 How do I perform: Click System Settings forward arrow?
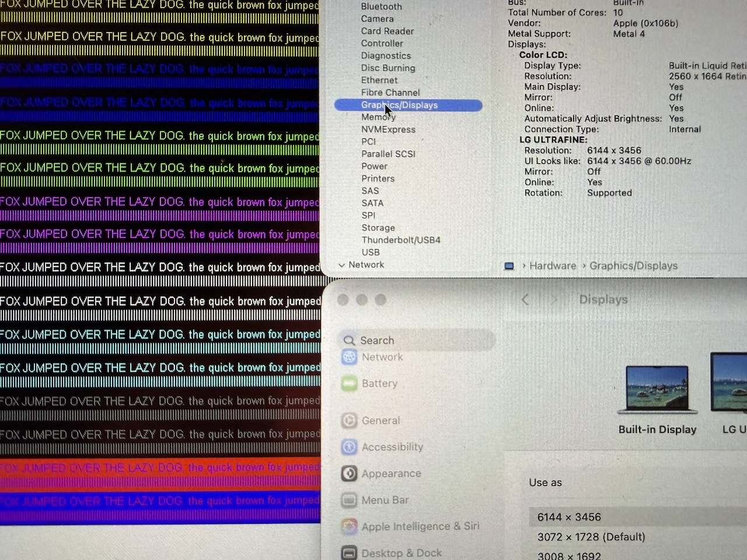554,300
